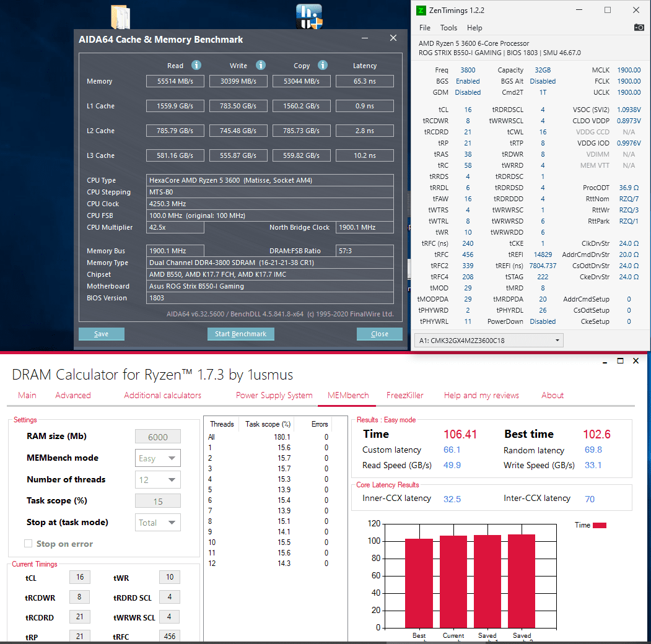Expand the A1 memory module dropdown in ZenTimings

click(489, 341)
